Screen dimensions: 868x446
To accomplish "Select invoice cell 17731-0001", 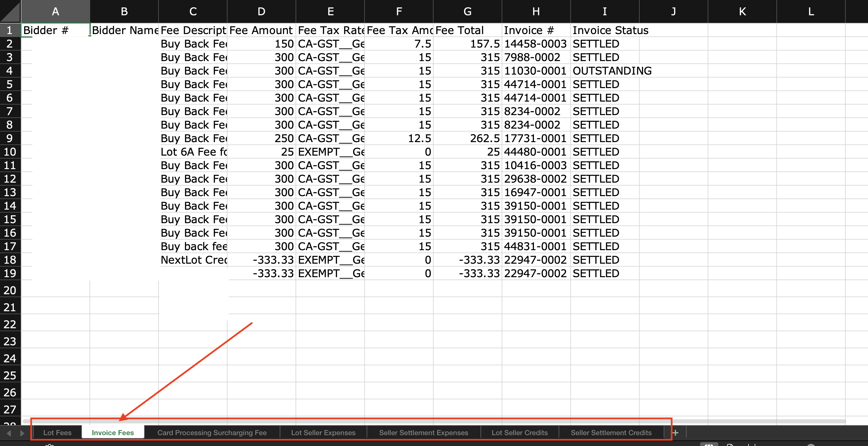I will 536,138.
